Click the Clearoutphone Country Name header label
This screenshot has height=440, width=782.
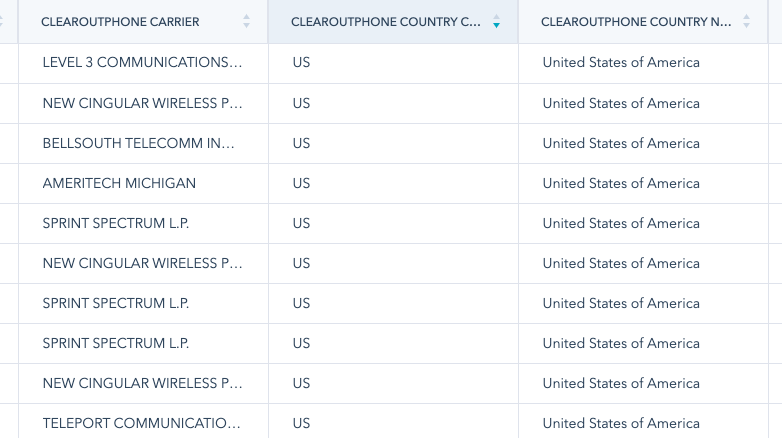636,21
